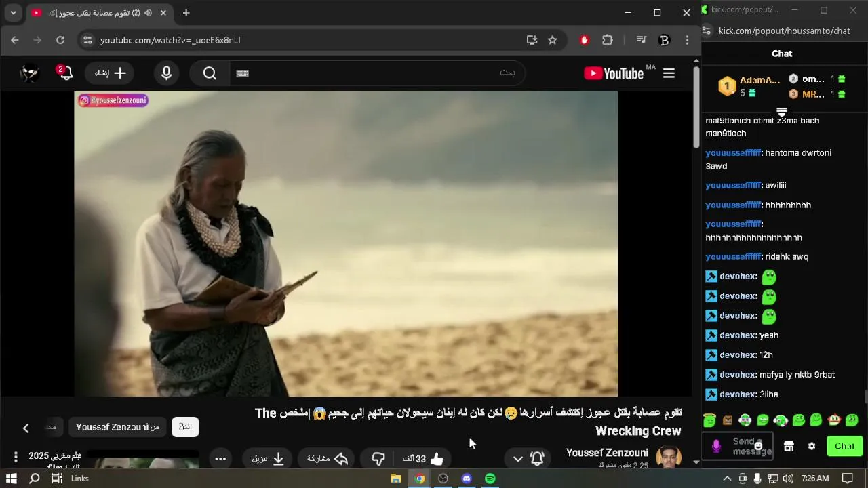Open Kick chat settings gear
This screenshot has height=488, width=868.
812,446
